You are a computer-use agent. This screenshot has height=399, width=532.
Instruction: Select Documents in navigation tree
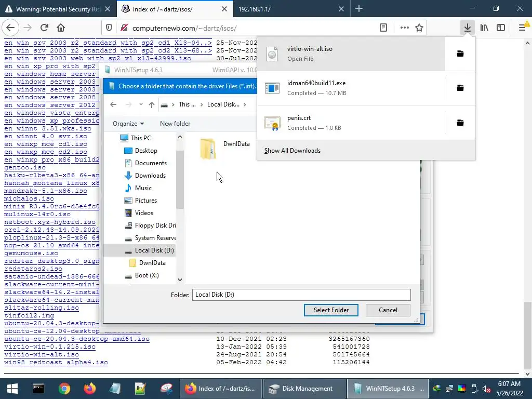tap(151, 163)
